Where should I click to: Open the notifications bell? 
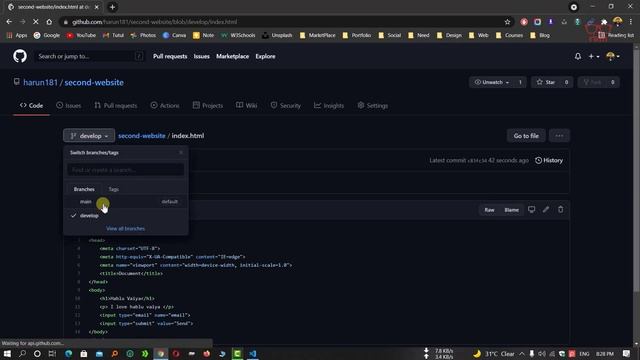(x=578, y=56)
